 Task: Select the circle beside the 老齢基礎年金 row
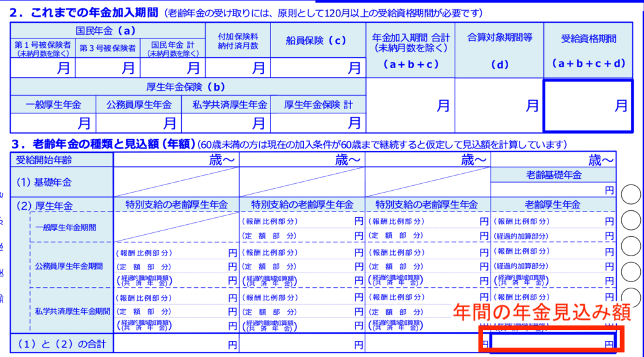click(631, 194)
